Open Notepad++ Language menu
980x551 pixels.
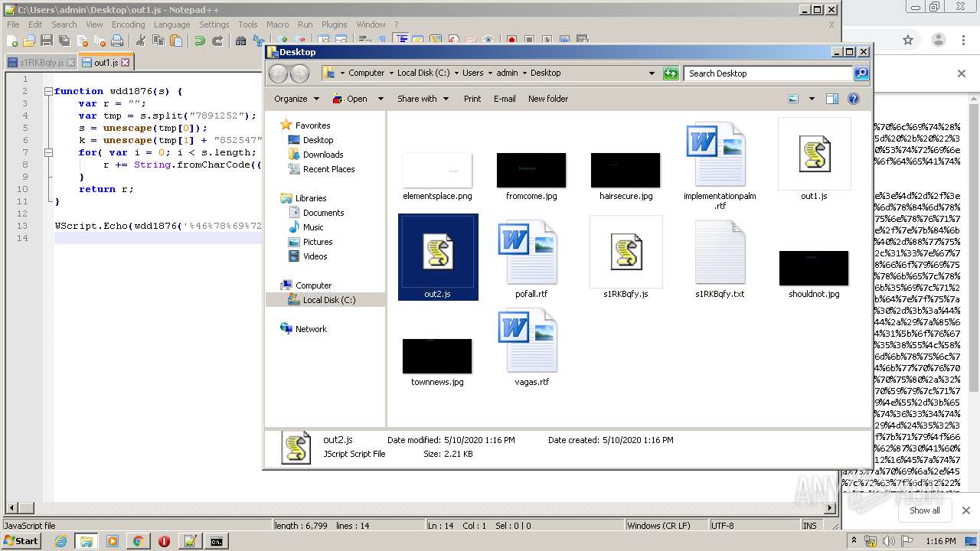coord(171,24)
